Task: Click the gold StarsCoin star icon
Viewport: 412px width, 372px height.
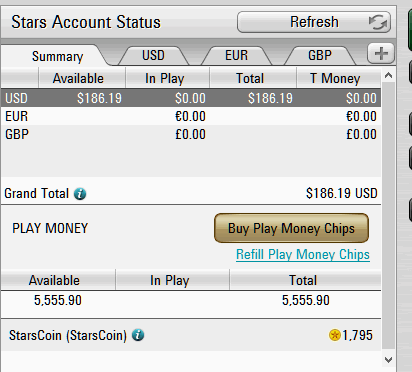Action: [334, 335]
